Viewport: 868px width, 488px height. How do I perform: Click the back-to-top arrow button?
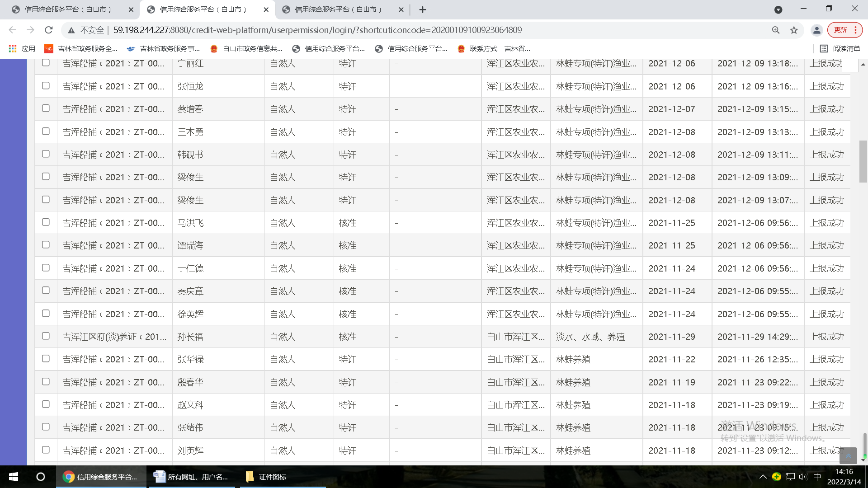[848, 455]
